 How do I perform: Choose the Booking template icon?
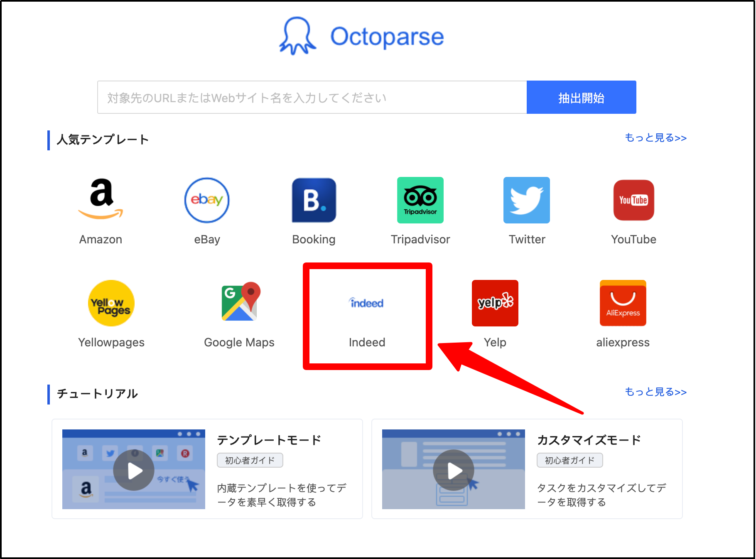[x=314, y=200]
